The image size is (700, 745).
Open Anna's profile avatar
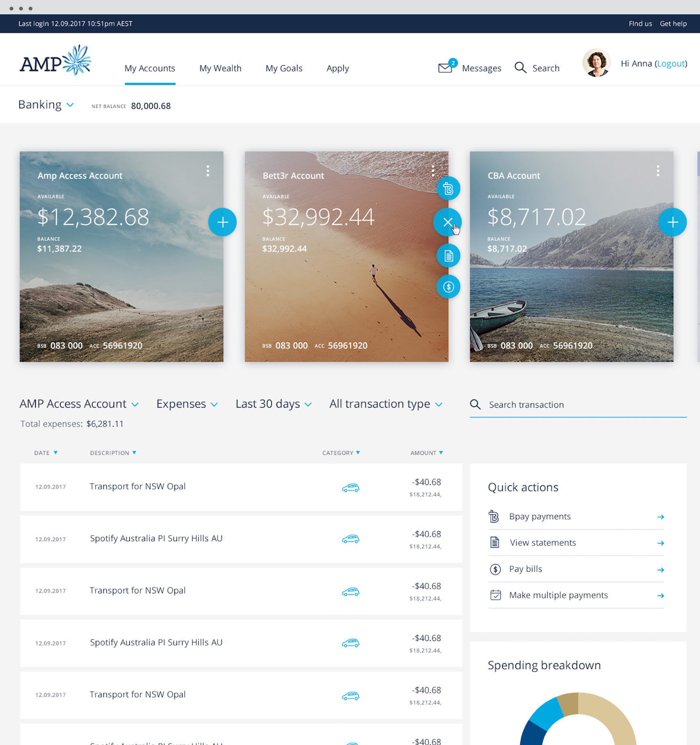(596, 63)
